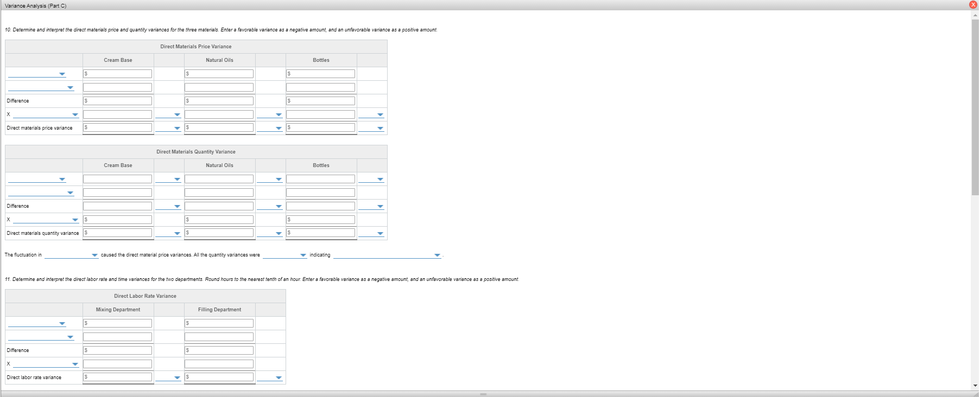This screenshot has height=397, width=980.
Task: Click Filling Department direct labor rate variance field
Action: [219, 377]
